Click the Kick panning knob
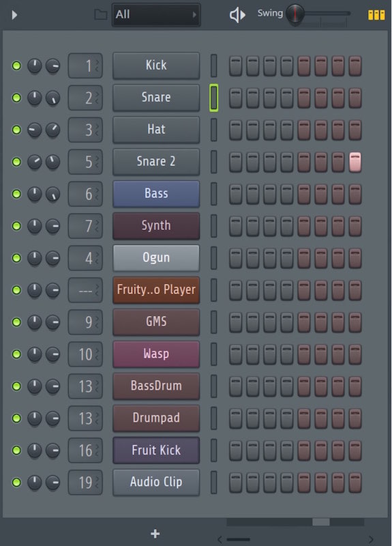Viewport: 392px width, 546px height. tap(35, 66)
